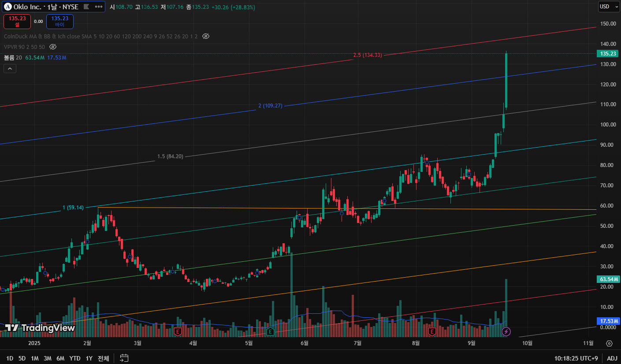The height and width of the screenshot is (364, 621).
Task: Collapse the indicator legend with the chevron
Action: click(10, 68)
